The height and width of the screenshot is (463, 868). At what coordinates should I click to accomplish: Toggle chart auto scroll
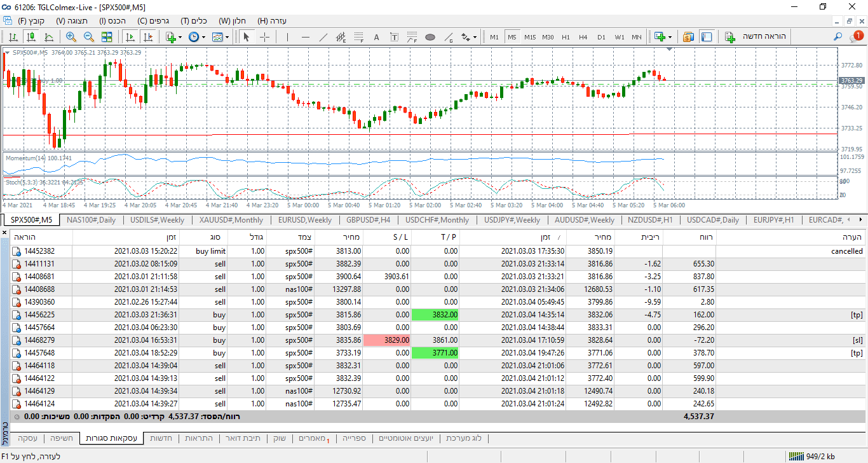coord(130,37)
